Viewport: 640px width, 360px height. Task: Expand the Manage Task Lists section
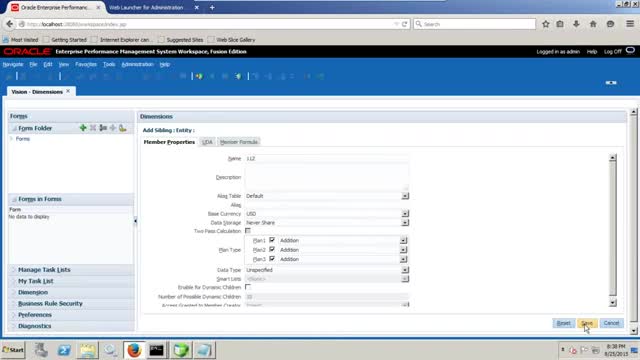44,270
